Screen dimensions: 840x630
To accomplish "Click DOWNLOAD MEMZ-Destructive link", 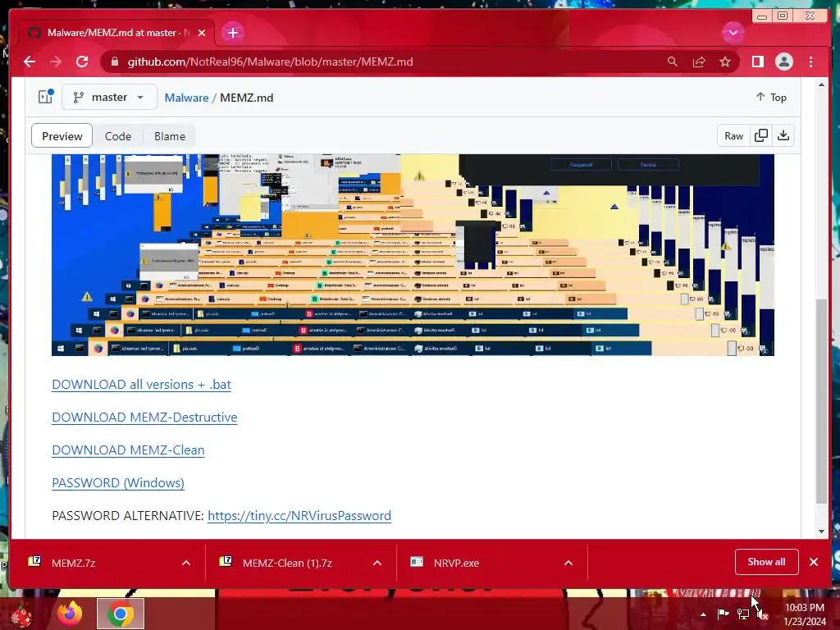I will coord(144,418).
